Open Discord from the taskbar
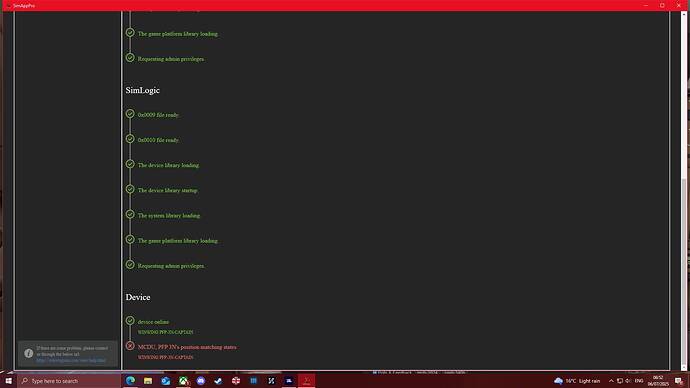This screenshot has height=388, width=690. [201, 381]
